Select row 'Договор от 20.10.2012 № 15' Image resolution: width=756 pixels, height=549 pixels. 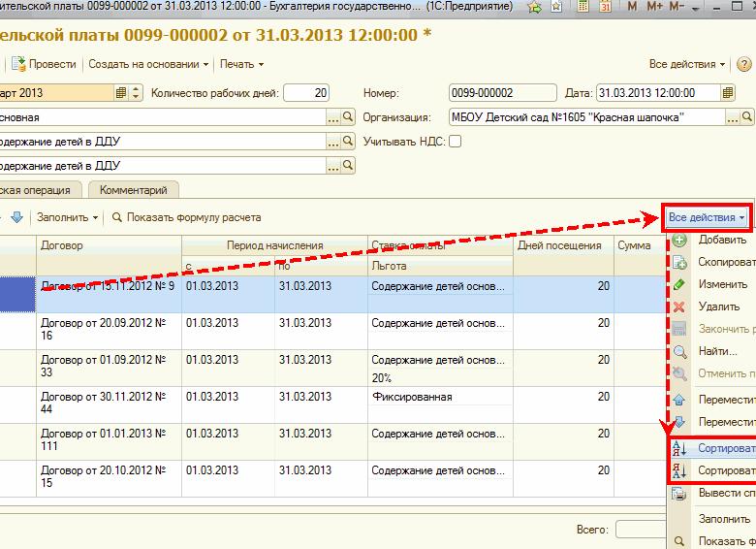(332, 478)
